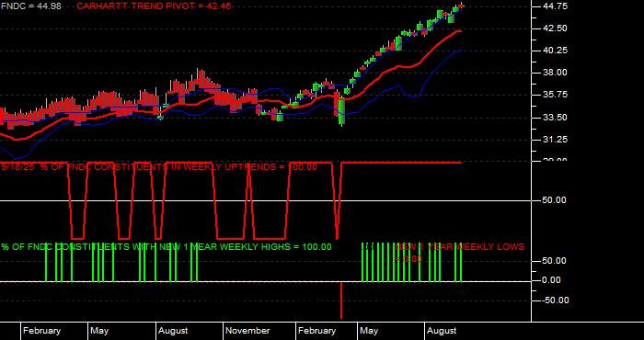The image size is (644, 340).
Task: Click the 35.75 price axis value
Action: (x=556, y=95)
